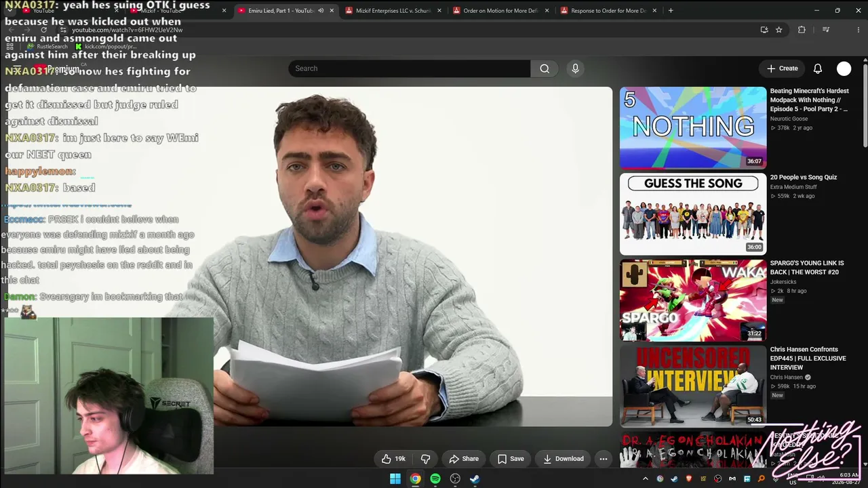Show hidden system tray icons
868x488 pixels.
click(x=646, y=479)
